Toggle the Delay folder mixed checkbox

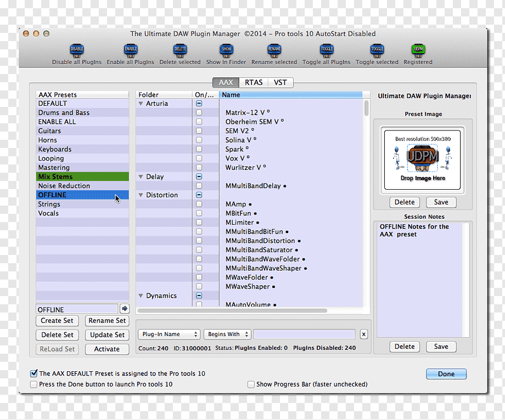point(199,177)
